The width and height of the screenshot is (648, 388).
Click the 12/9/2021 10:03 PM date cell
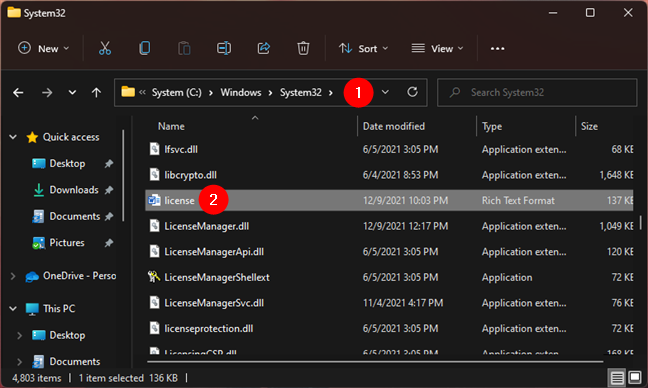pyautogui.click(x=405, y=200)
